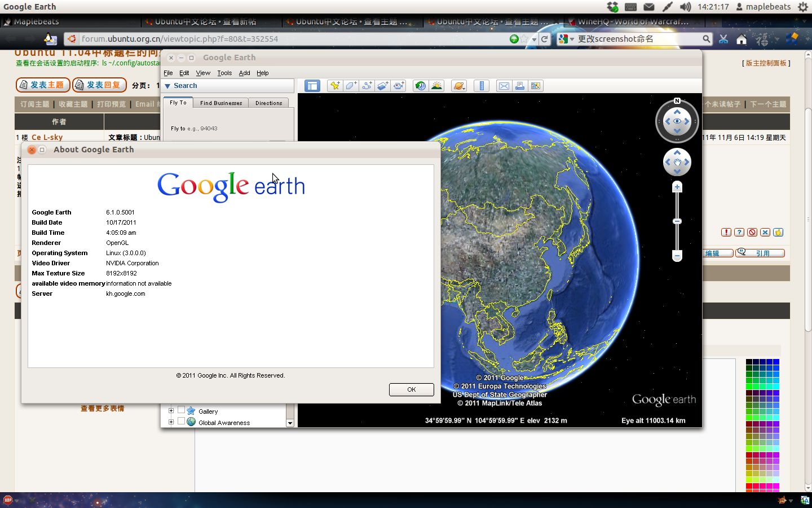Viewport: 812px width, 508px height.
Task: Look up using the eye joystick top arrow
Action: pyautogui.click(x=677, y=112)
